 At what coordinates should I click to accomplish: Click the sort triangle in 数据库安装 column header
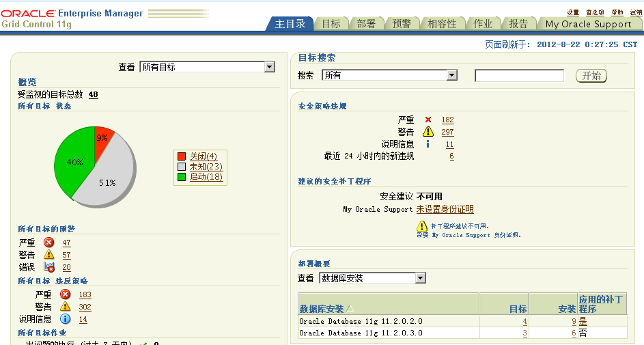pyautogui.click(x=350, y=308)
